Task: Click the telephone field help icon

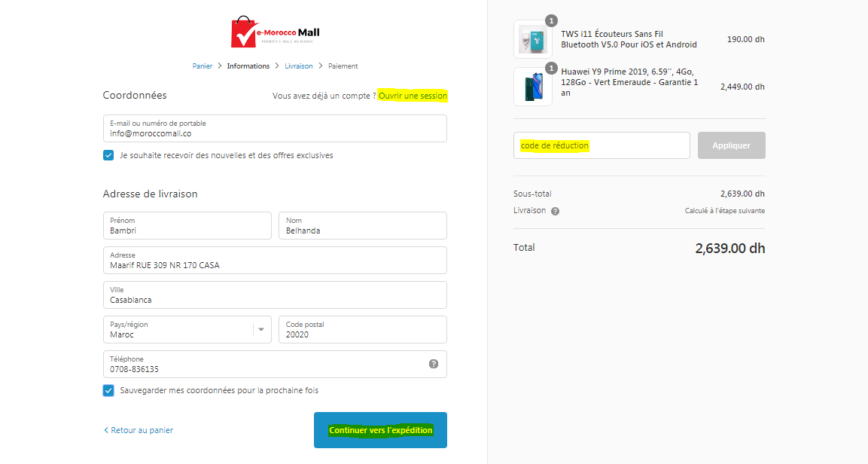Action: 434,364
